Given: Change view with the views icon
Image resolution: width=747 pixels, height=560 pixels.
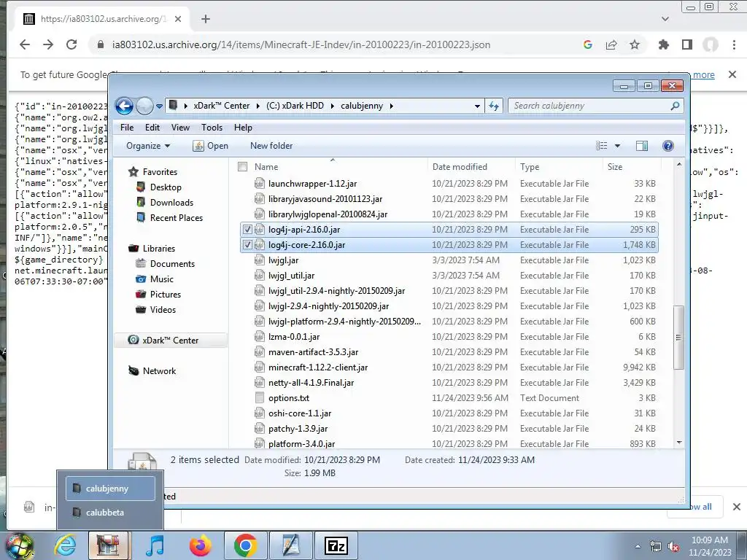Looking at the screenshot, I should pos(602,146).
